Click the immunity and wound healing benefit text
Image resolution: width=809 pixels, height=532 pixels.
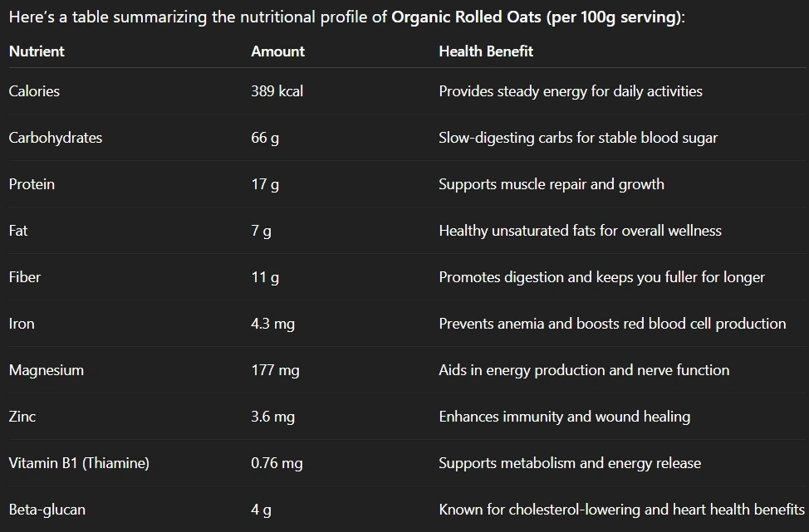tap(564, 417)
